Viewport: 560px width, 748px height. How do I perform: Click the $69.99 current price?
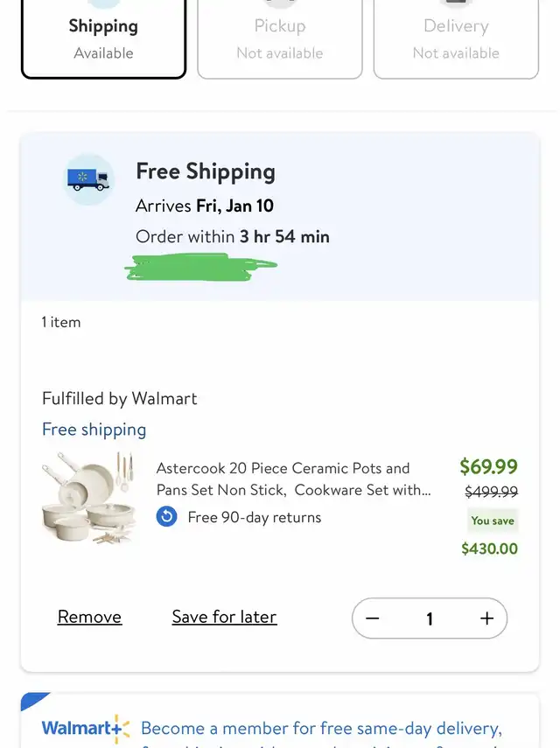coord(488,467)
